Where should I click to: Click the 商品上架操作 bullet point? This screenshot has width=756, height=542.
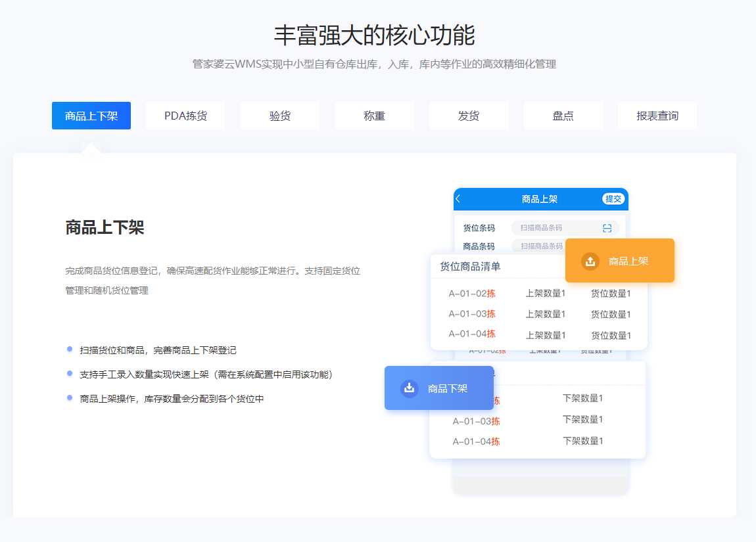172,398
